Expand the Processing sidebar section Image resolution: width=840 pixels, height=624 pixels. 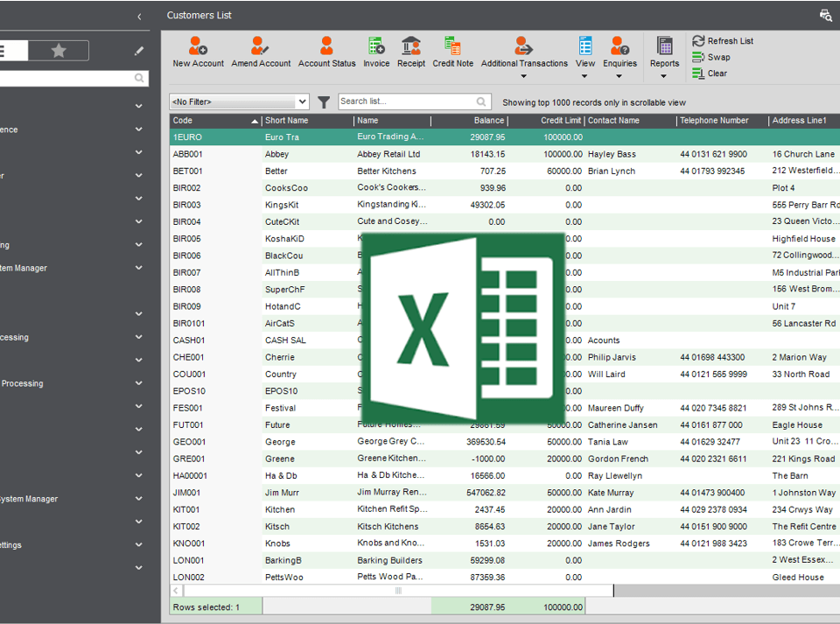[x=139, y=383]
